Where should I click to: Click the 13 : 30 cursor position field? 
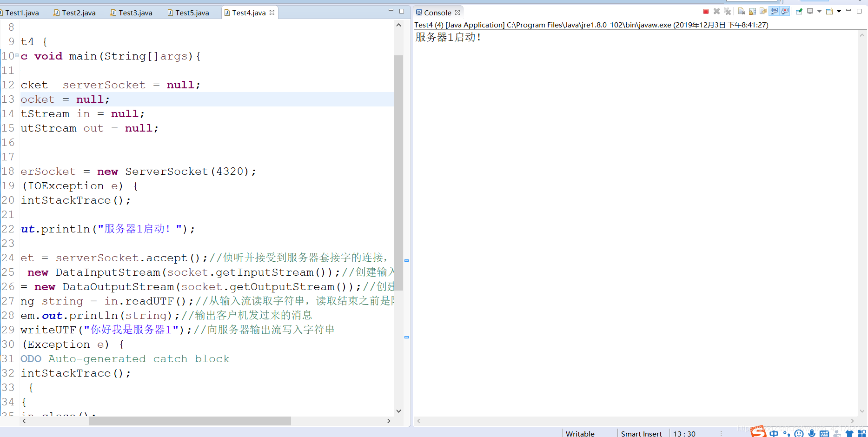coord(684,433)
